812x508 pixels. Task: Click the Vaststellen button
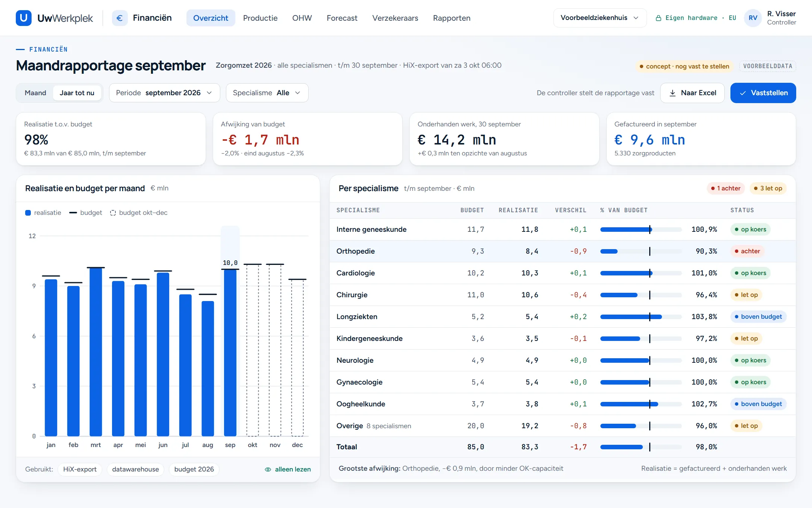point(763,93)
